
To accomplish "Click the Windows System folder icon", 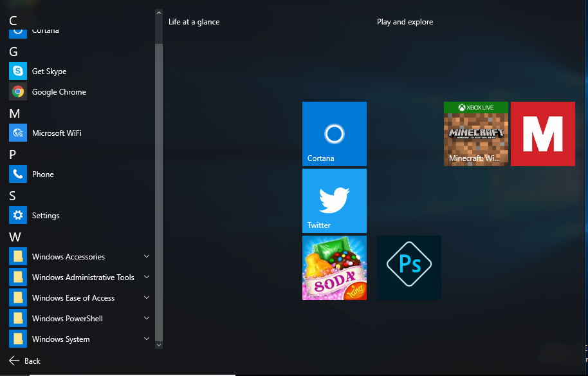I will (x=18, y=339).
